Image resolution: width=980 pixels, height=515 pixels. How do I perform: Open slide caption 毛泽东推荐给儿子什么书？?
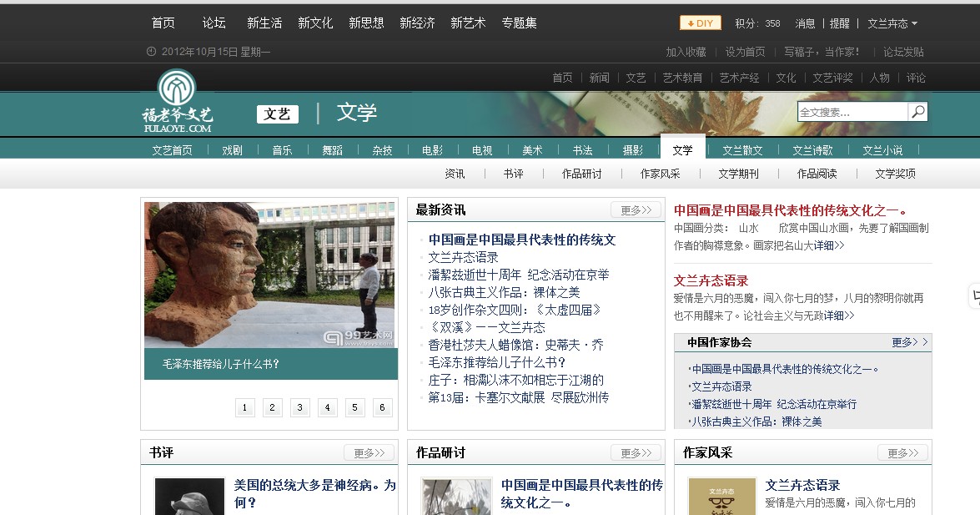221,364
